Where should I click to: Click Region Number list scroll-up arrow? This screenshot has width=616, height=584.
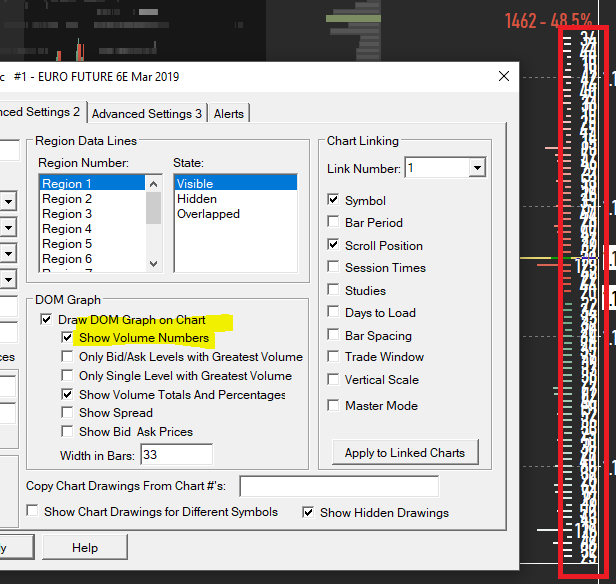(154, 184)
